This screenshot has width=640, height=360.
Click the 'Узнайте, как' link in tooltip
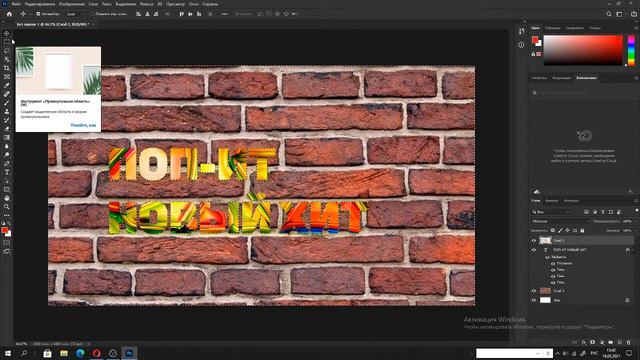tap(83, 125)
